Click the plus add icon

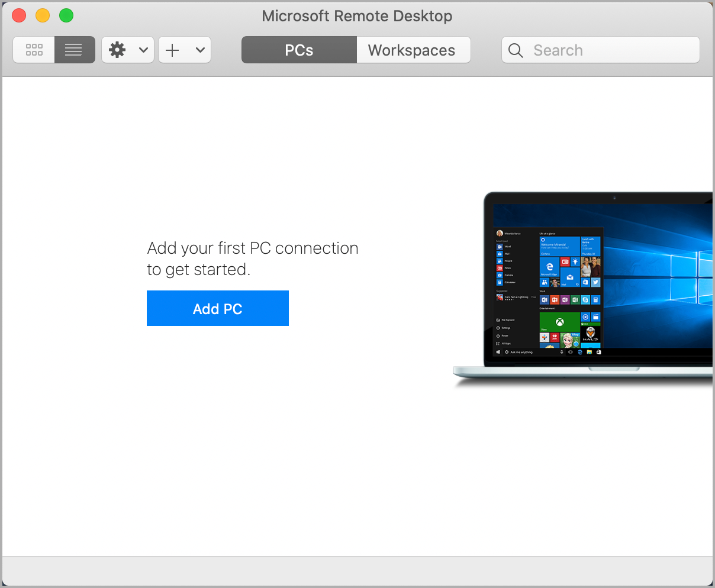(172, 50)
